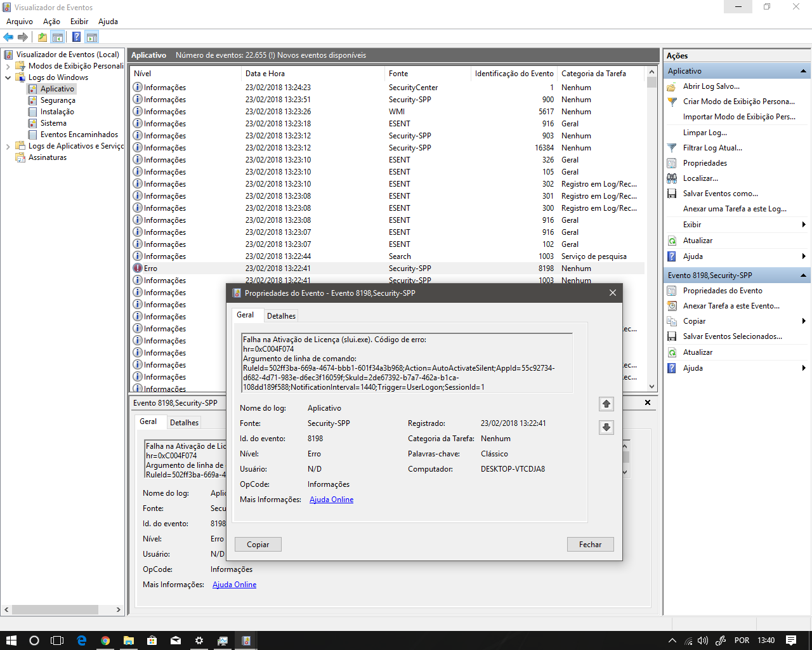Click the up arrow in event dialog
Screen dimensions: 812x650
click(x=606, y=404)
